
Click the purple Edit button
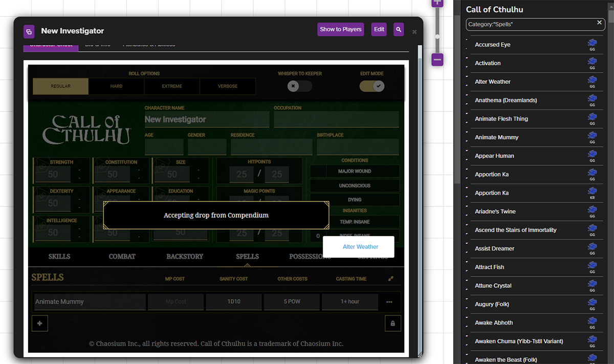point(379,30)
